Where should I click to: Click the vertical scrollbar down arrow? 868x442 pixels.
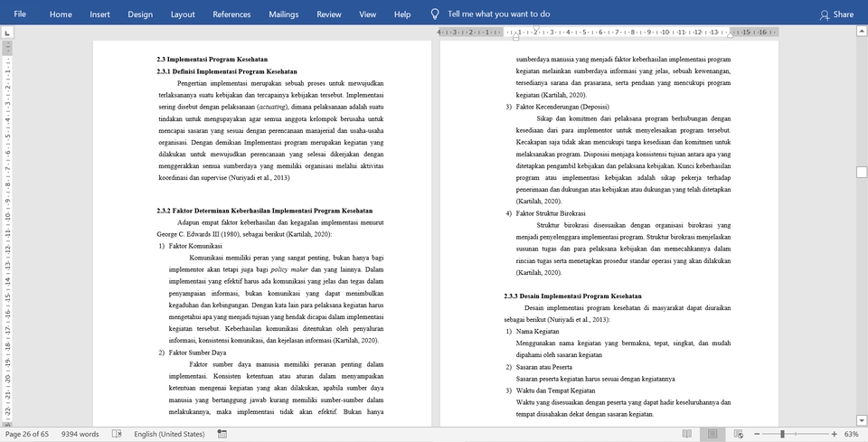862,420
